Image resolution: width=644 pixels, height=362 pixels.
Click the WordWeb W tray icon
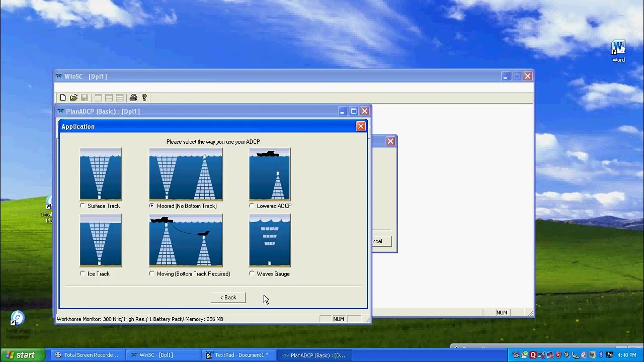point(592,354)
